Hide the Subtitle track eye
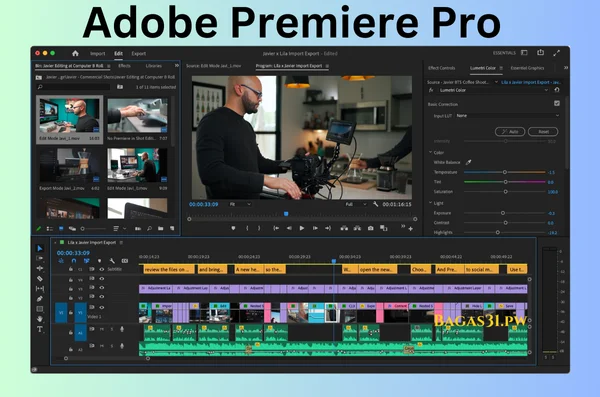 coord(102,270)
